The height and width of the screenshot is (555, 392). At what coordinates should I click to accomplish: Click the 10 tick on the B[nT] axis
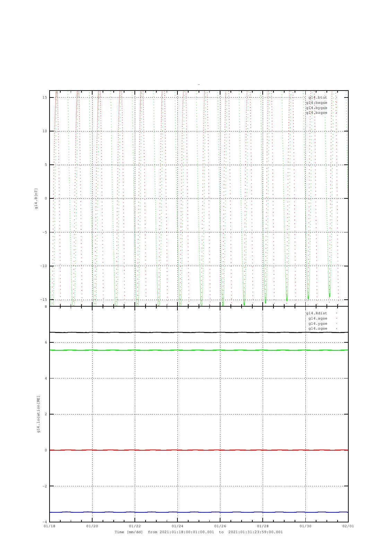click(45, 131)
